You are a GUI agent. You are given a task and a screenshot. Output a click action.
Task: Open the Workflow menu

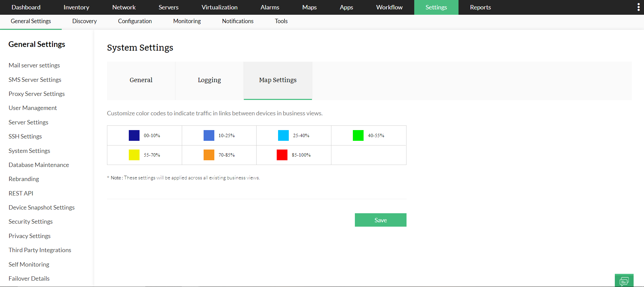click(x=389, y=7)
